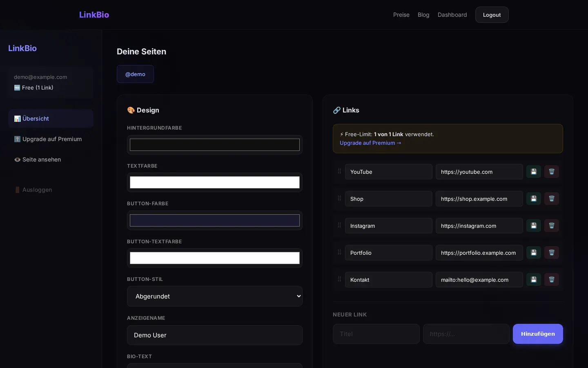Open Seite ansehen in sidebar
Viewport: 588px width, 368px height.
coord(51,159)
